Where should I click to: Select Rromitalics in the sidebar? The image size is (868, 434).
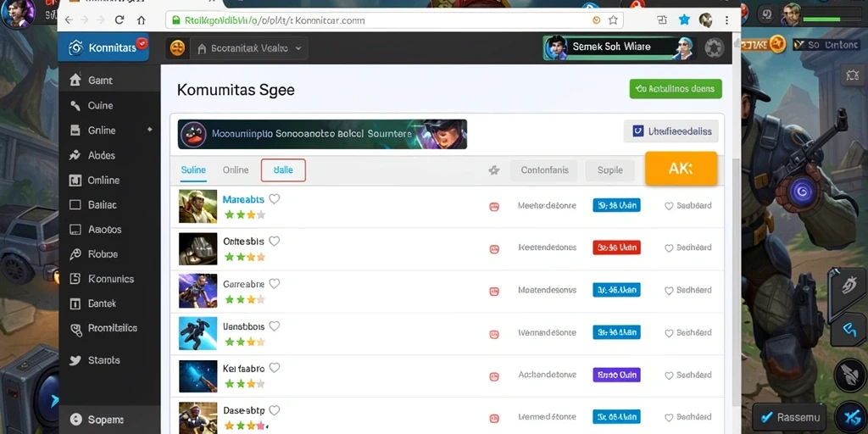(x=109, y=328)
